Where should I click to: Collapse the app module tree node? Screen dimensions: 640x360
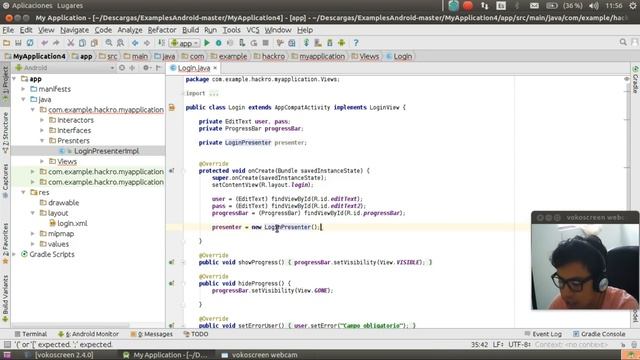coord(15,79)
